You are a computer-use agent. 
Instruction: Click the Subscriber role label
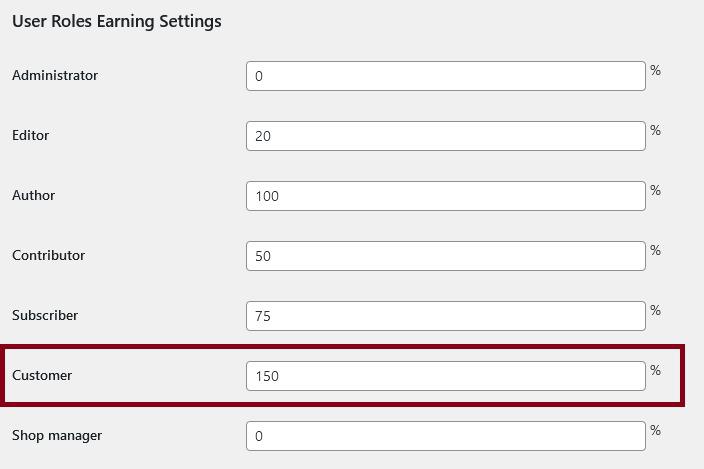45,316
